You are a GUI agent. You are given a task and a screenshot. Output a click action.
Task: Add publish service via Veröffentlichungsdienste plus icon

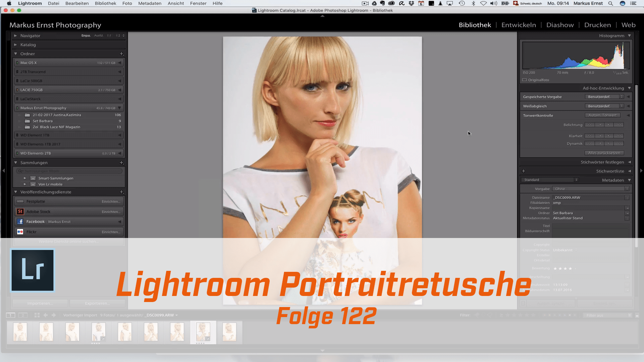(x=121, y=192)
